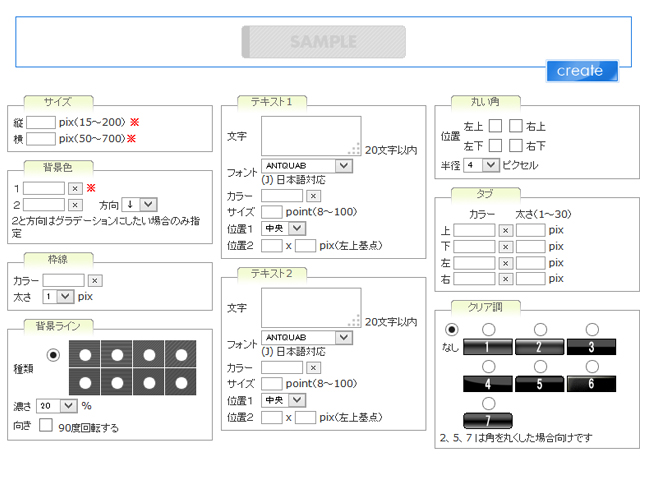Open background line 濃さ dropdown

coord(57,406)
